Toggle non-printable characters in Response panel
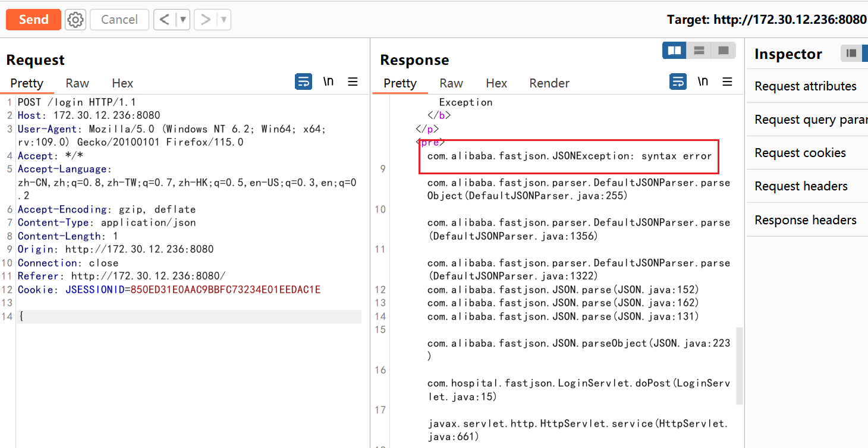The image size is (868, 448). [703, 82]
